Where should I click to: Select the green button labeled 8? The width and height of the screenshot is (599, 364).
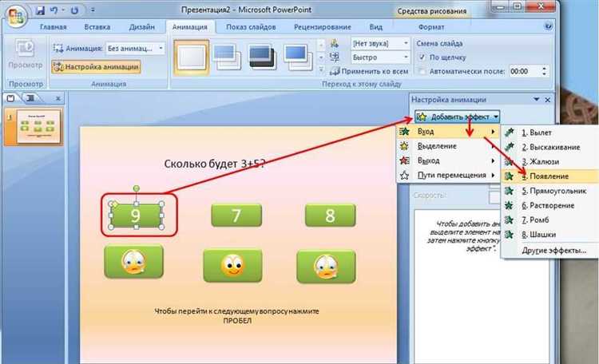[330, 215]
